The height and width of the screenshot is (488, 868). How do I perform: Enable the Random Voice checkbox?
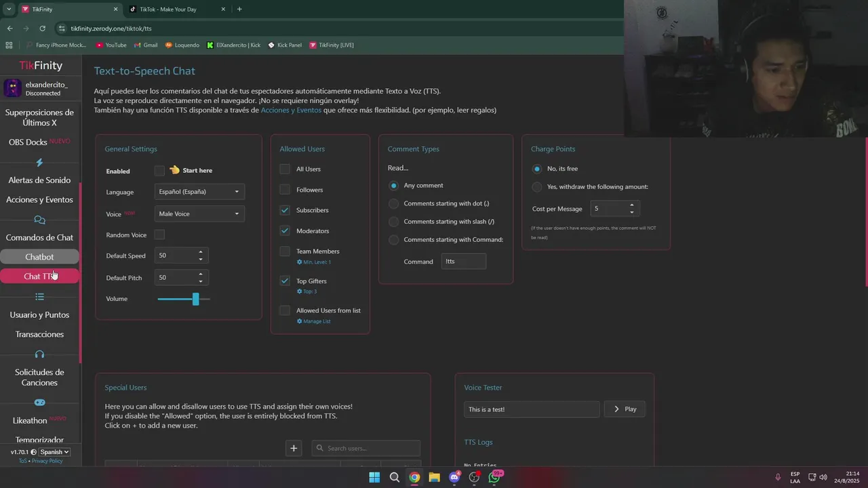click(159, 235)
